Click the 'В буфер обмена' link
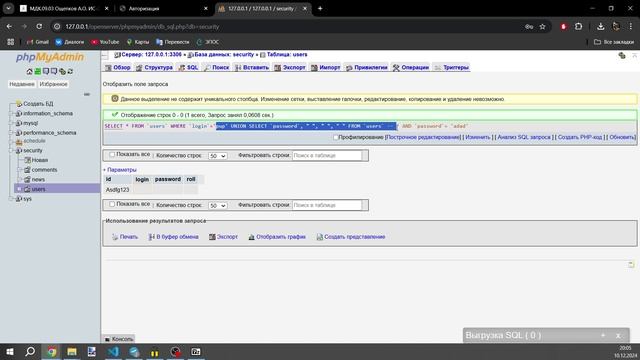Viewport: 640px width, 360px height. 173,237
